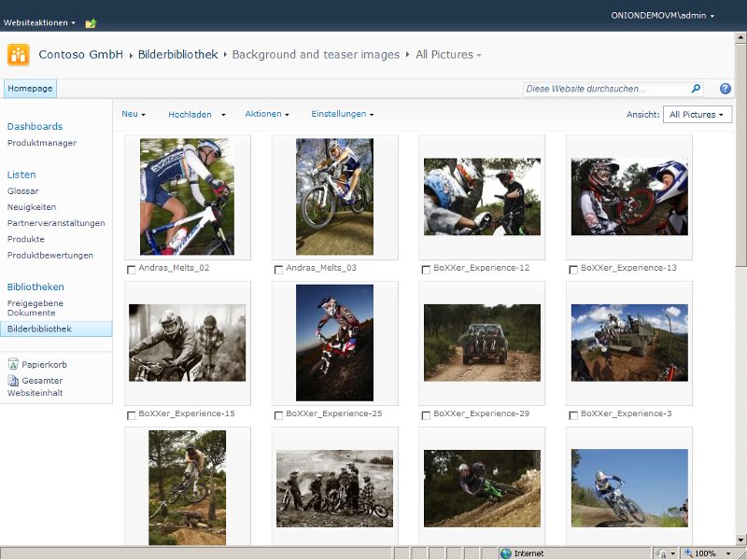Viewport: 747px width, 560px height.
Task: Tick the BoXXer_Experience-25 checkbox
Action: (278, 415)
